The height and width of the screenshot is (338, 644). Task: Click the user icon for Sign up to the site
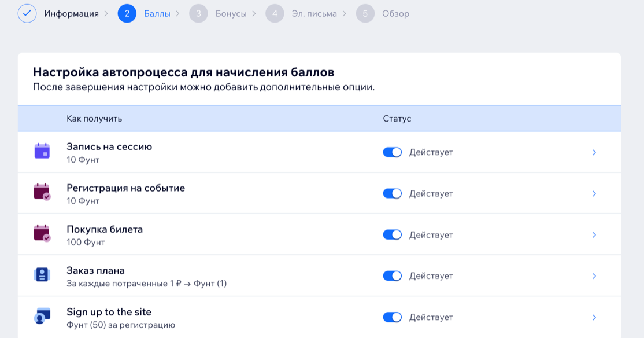(42, 316)
